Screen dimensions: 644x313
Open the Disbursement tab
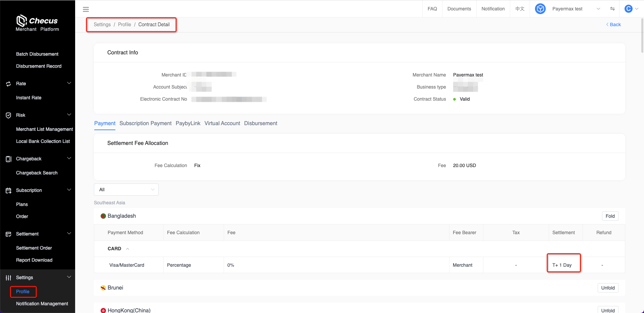[x=260, y=123]
